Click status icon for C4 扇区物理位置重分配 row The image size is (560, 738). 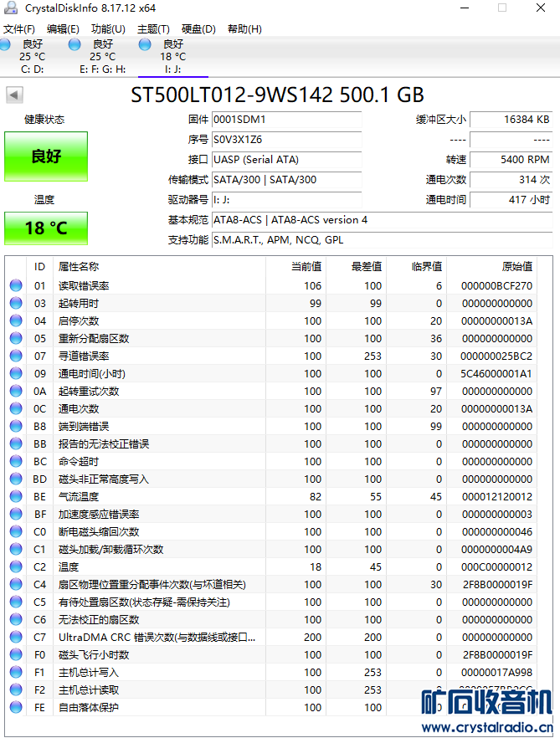[x=16, y=584]
